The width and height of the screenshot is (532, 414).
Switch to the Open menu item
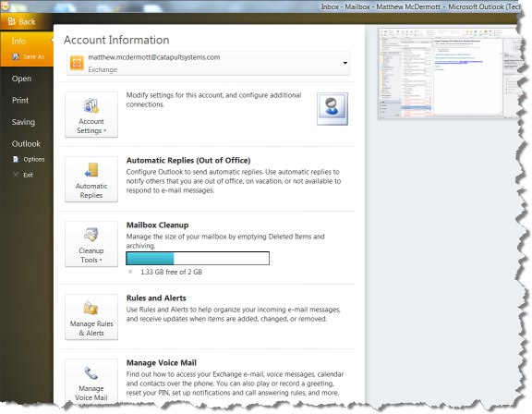pos(21,79)
